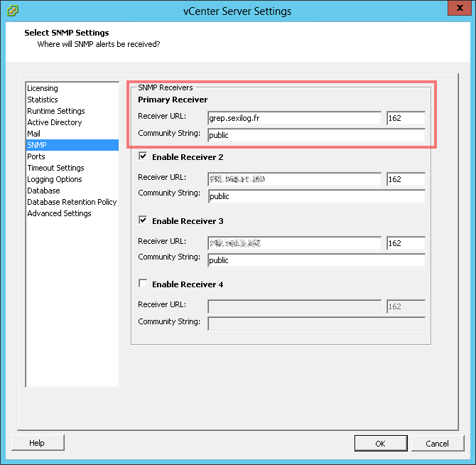Click the "Enable Receiver 2" label text

coord(188,157)
